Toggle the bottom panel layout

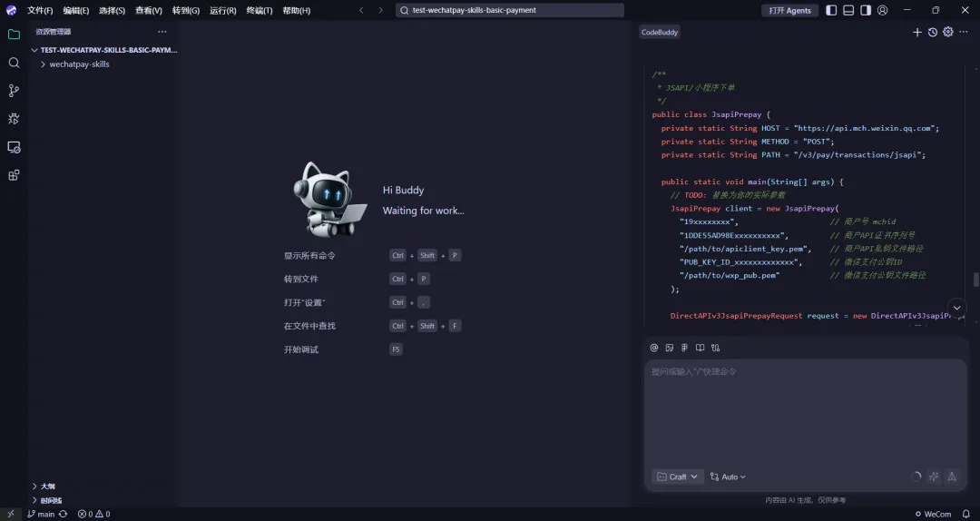[848, 10]
